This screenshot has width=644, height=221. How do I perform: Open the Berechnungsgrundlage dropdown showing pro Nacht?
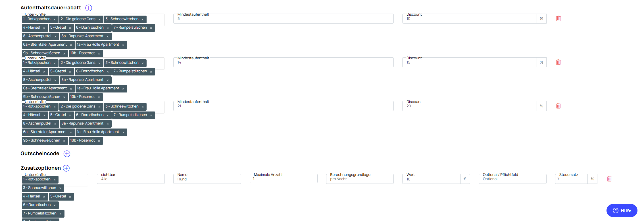pyautogui.click(x=360, y=179)
